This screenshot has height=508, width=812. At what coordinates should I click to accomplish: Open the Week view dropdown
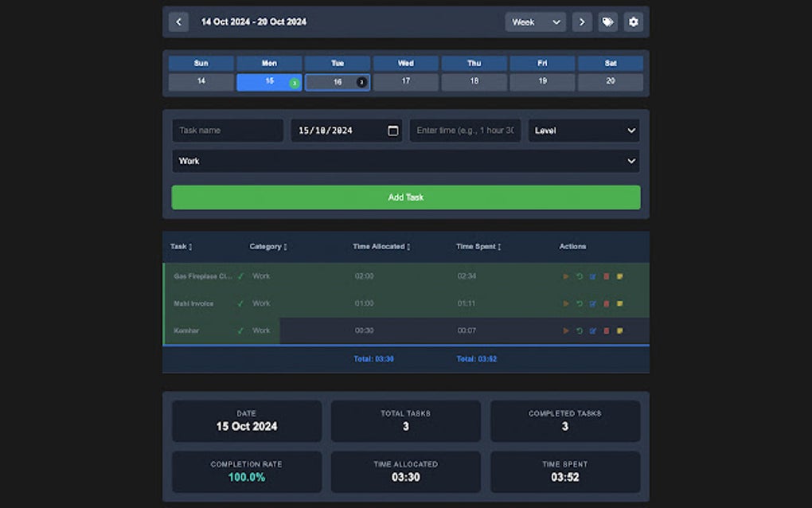(x=536, y=21)
